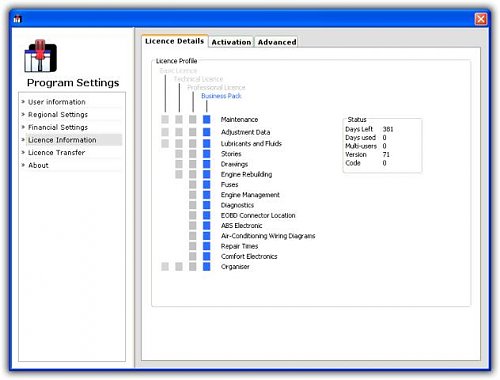This screenshot has height=380, width=500.
Task: Click blue square for Diagnostics
Action: [207, 205]
